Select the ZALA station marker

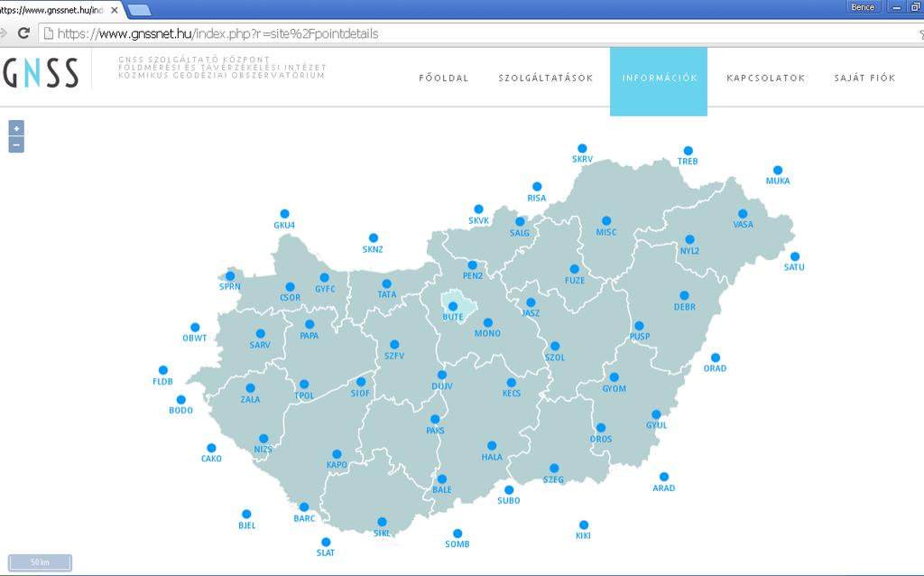point(251,388)
